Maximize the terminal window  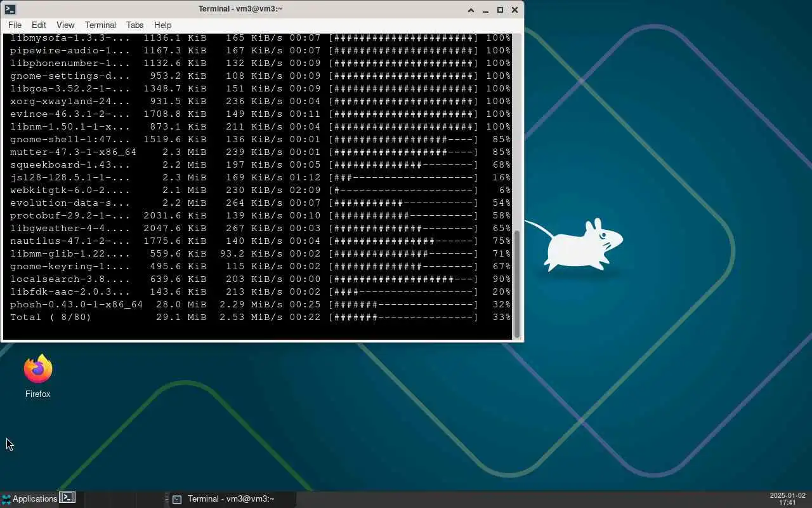tap(500, 10)
